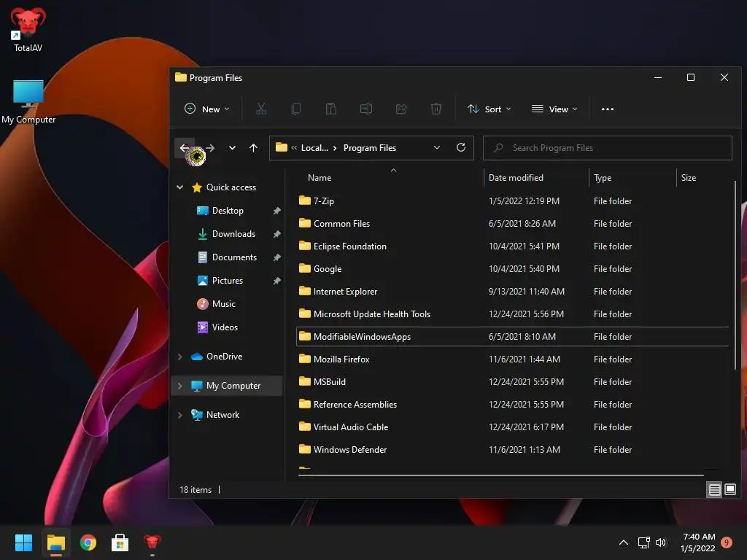
Task: Click the volume speaker icon
Action: click(661, 542)
